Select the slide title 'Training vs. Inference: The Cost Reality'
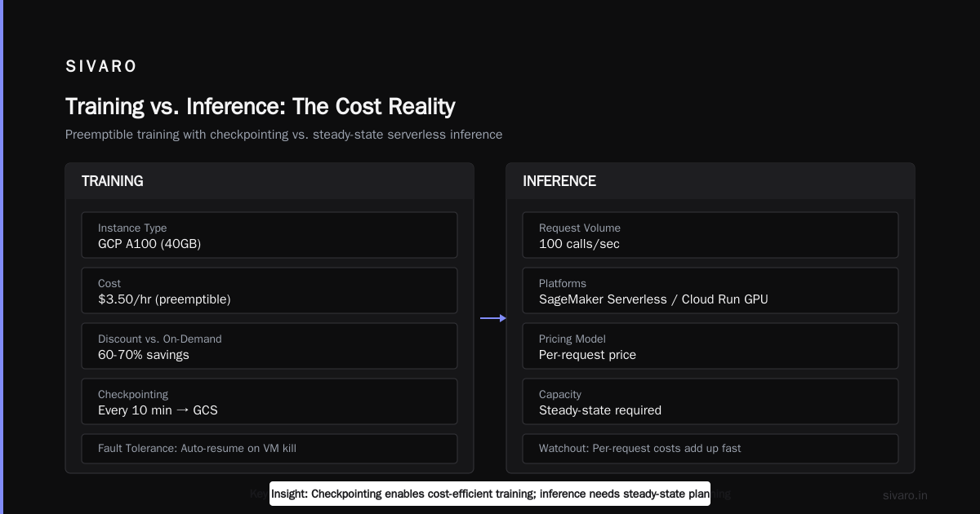Image resolution: width=980 pixels, height=514 pixels. tap(261, 106)
